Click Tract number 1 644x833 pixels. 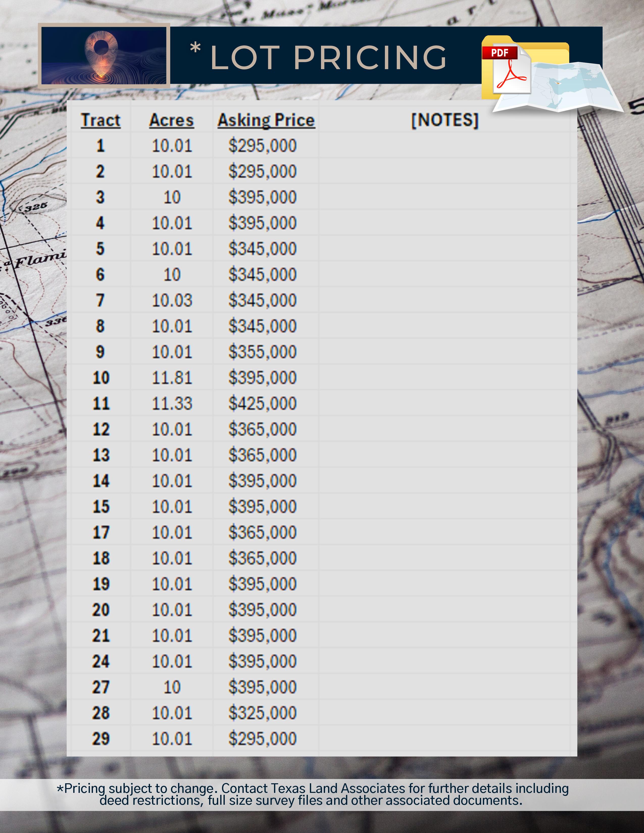[x=100, y=146]
